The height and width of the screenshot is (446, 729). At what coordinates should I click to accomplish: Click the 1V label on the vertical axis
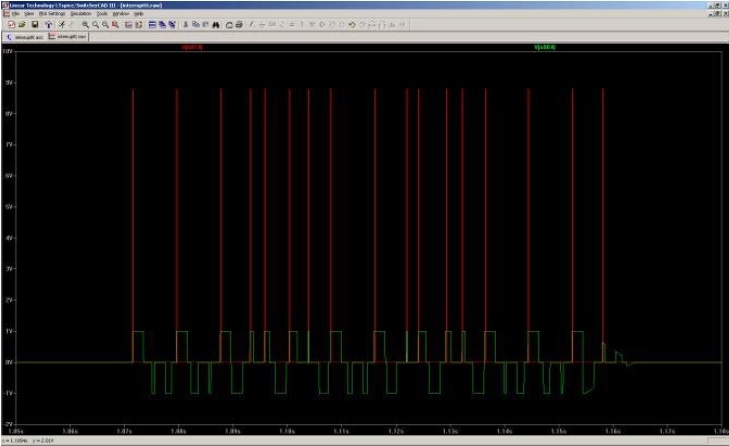pyautogui.click(x=8, y=331)
